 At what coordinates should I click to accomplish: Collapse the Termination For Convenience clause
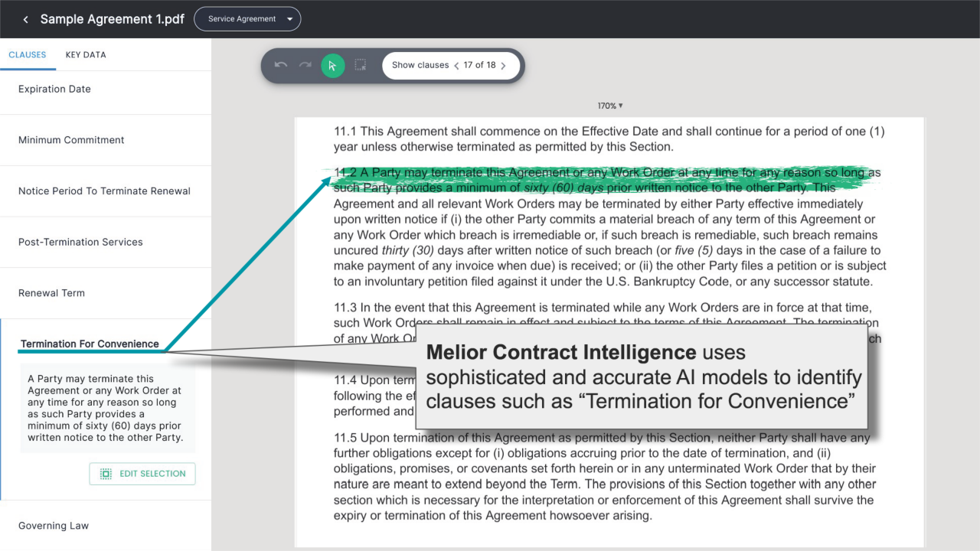tap(90, 344)
